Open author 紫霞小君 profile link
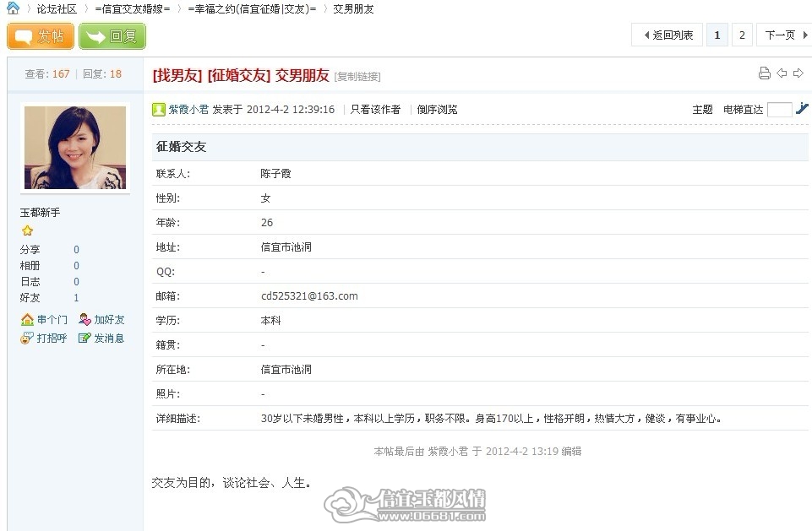Screen dimensions: 812x531 pyautogui.click(x=188, y=109)
